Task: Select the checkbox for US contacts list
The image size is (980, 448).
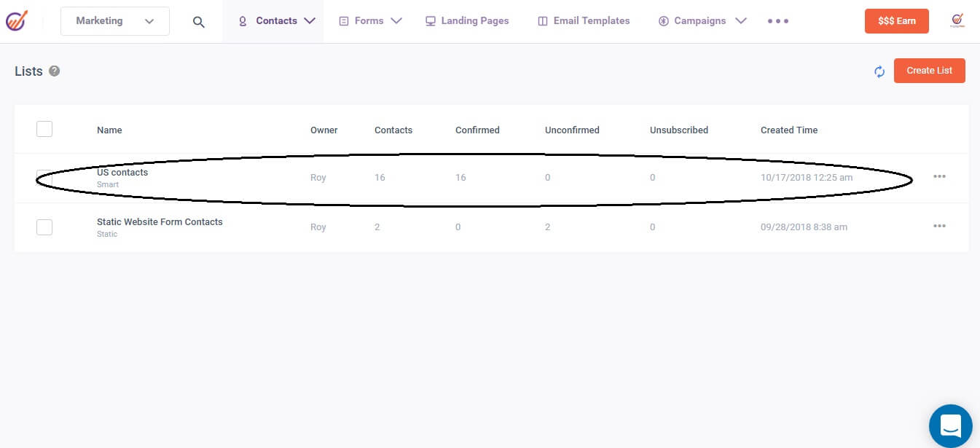Action: point(44,177)
